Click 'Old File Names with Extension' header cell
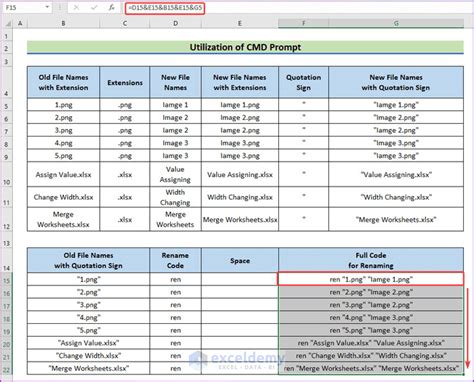Viewport: 474px width, 382px height. (x=63, y=82)
